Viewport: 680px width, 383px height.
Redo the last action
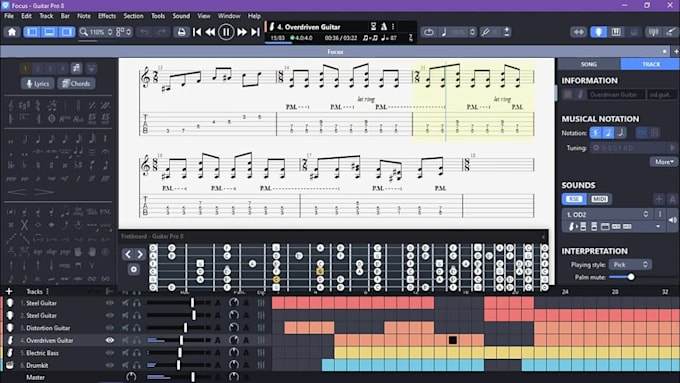coord(161,32)
